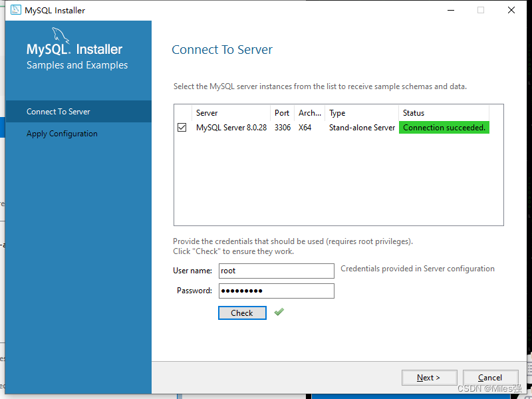Focus the User name input field
The height and width of the screenshot is (399, 532).
(277, 271)
